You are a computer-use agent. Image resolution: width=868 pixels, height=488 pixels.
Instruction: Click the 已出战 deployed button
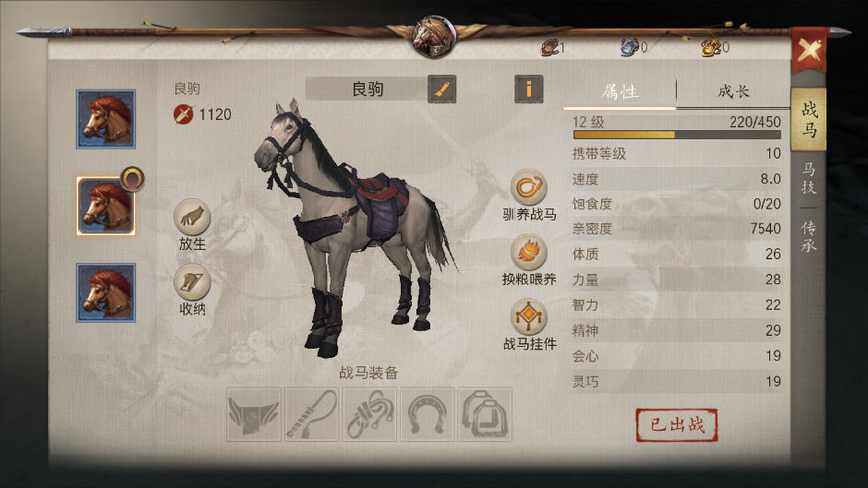(677, 425)
